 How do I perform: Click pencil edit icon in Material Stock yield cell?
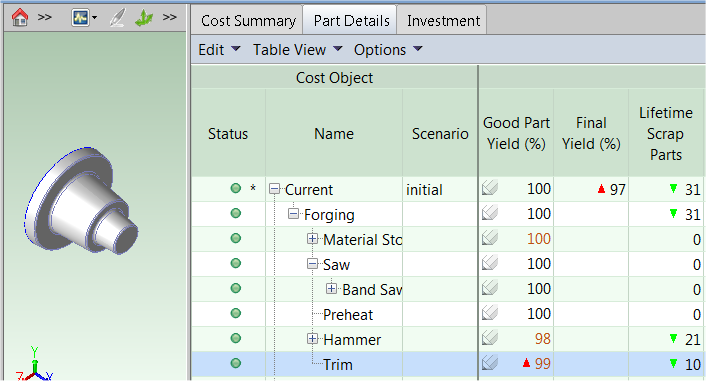(489, 238)
